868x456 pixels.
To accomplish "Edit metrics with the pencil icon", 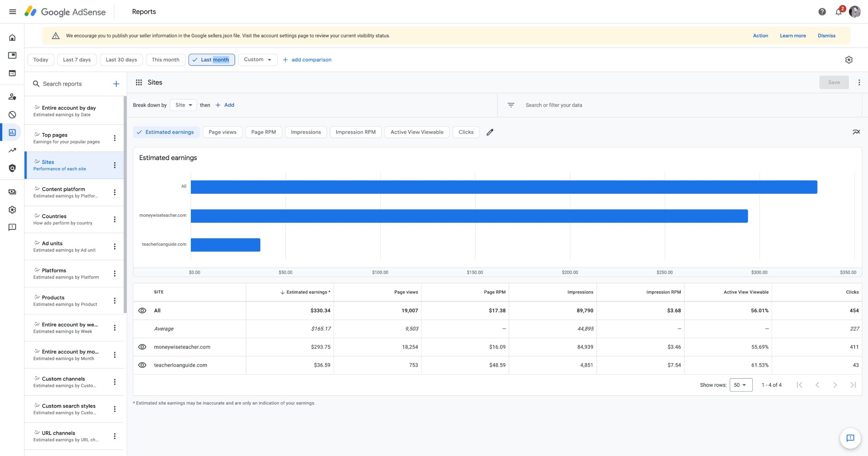I will 490,132.
